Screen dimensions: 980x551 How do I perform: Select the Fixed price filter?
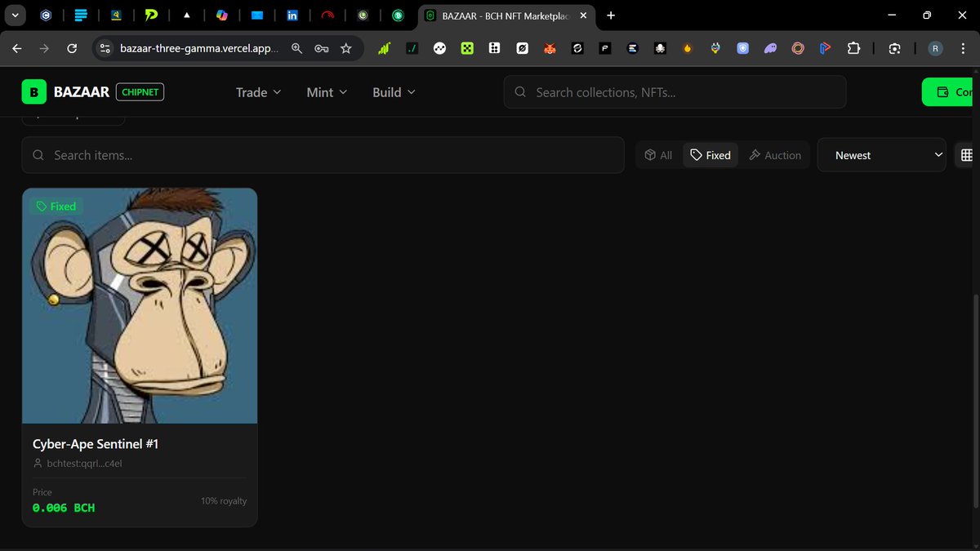pos(710,155)
